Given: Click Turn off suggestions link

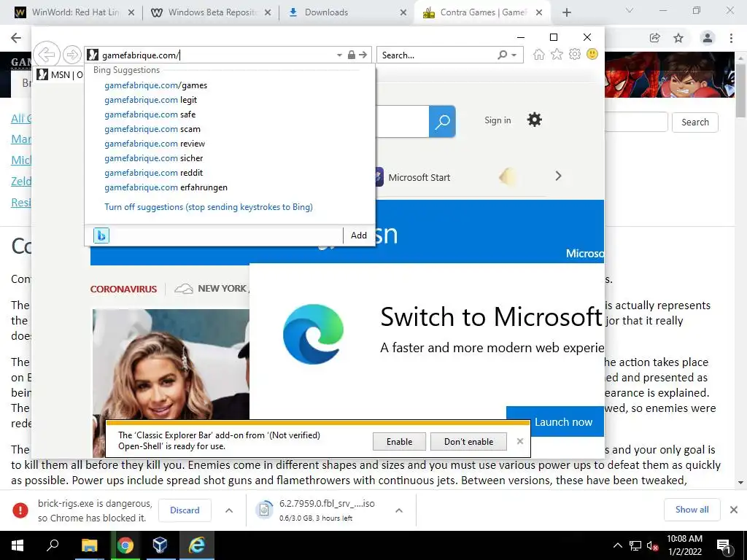Looking at the screenshot, I should (209, 207).
